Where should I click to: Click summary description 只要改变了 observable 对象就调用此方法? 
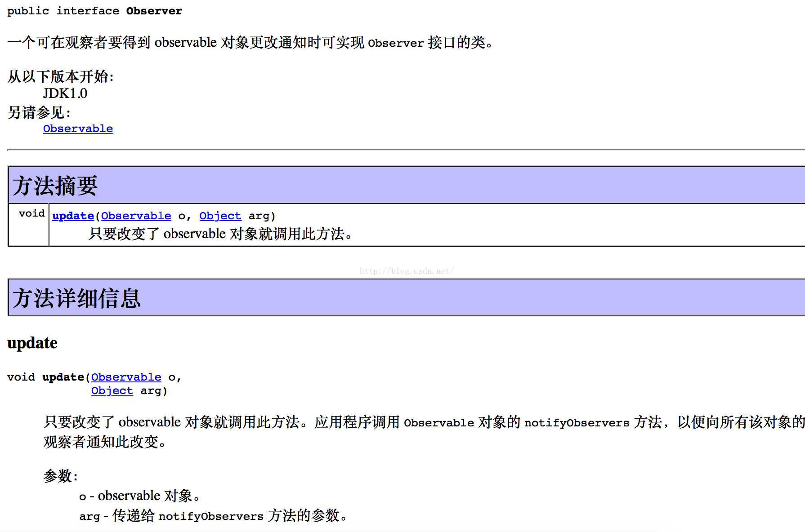[220, 234]
